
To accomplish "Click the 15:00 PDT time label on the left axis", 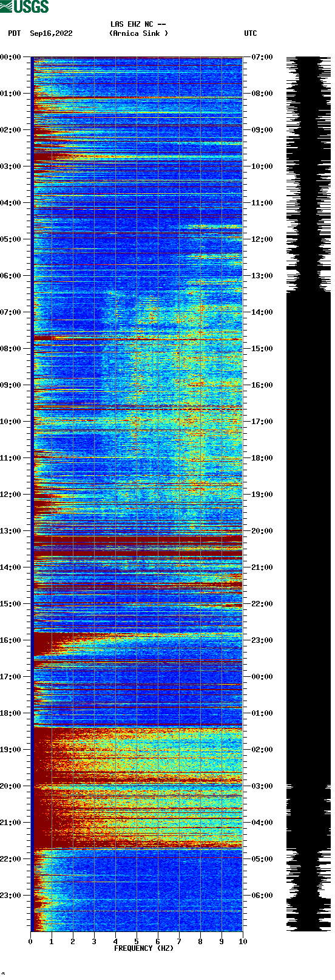I will pos(10,604).
